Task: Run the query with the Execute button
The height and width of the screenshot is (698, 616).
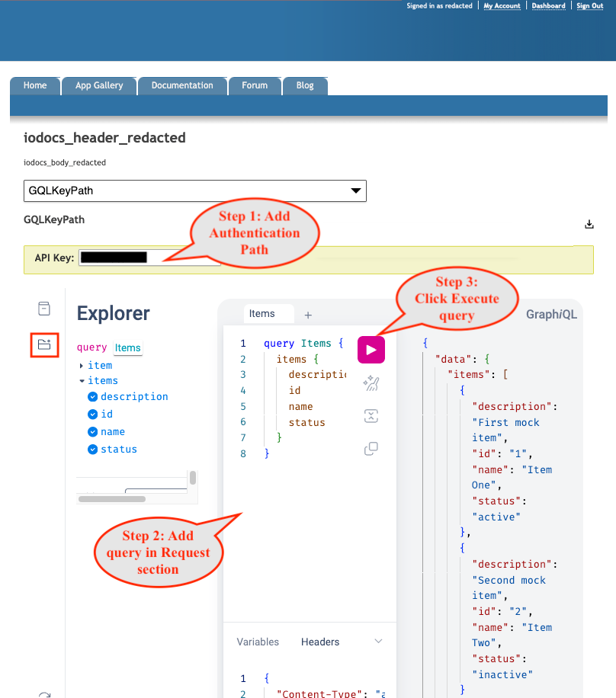Action: coord(371,350)
